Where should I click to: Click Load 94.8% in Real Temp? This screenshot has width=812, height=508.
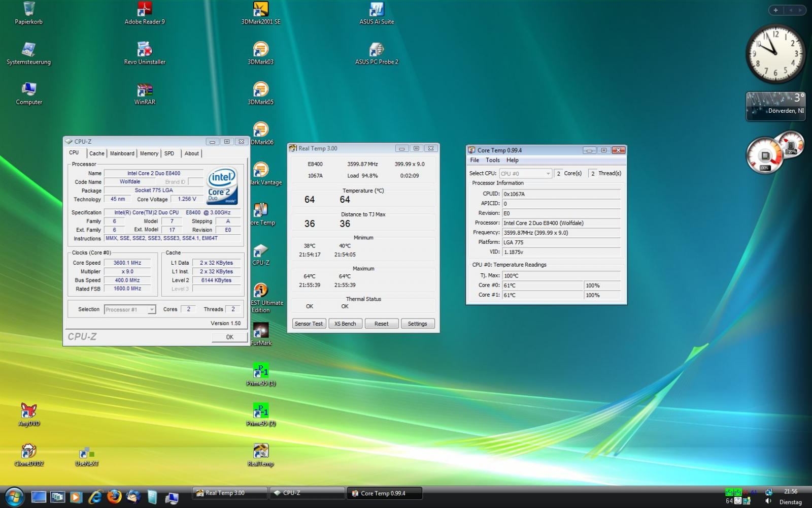click(362, 176)
